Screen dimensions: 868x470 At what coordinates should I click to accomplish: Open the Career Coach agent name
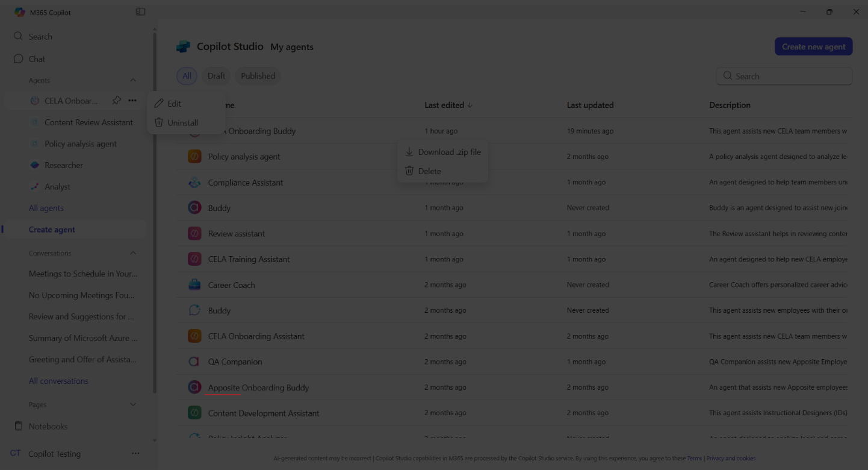232,285
